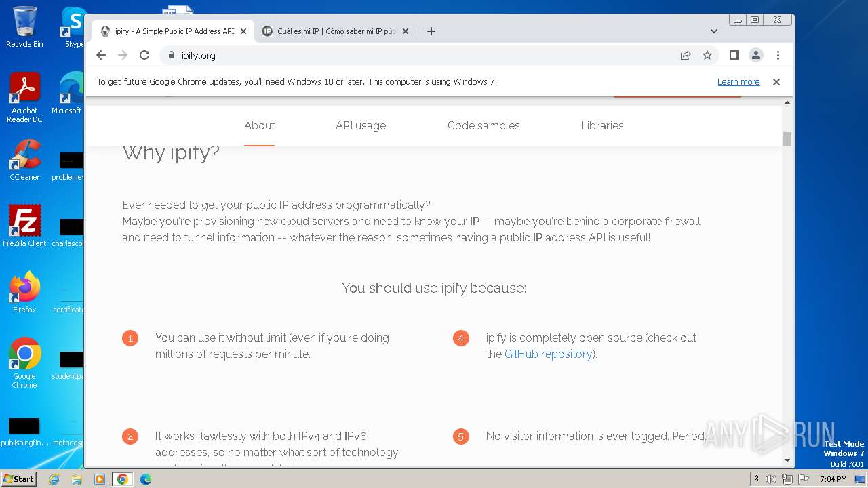Viewport: 868px width, 488px height.
Task: Open the volume control in the tray
Action: coord(771,479)
